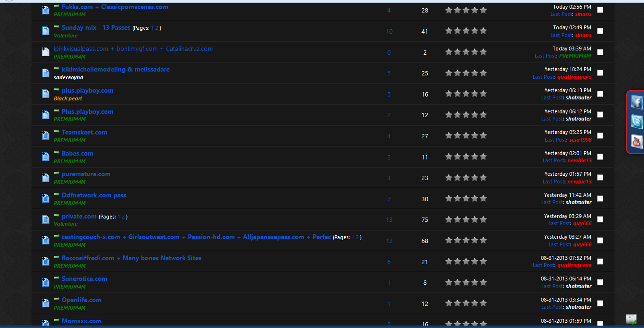Click last poster scsa1998 on Teamskeet.com row
The width and height of the screenshot is (644, 328).
point(580,140)
